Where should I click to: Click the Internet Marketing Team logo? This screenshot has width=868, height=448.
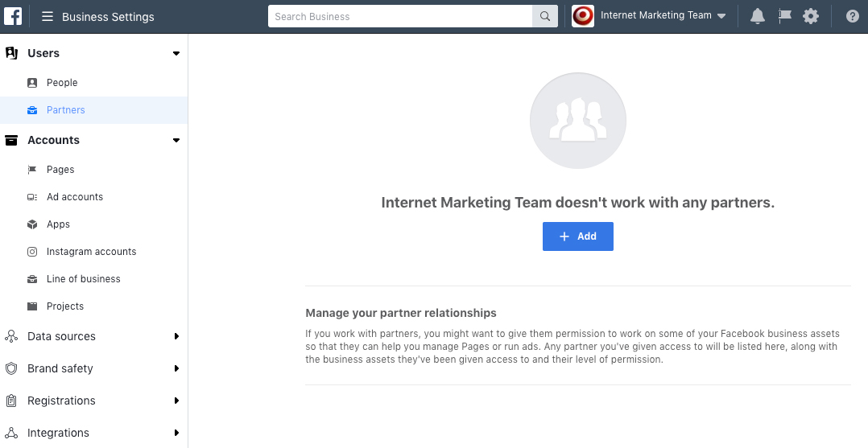[x=583, y=16]
